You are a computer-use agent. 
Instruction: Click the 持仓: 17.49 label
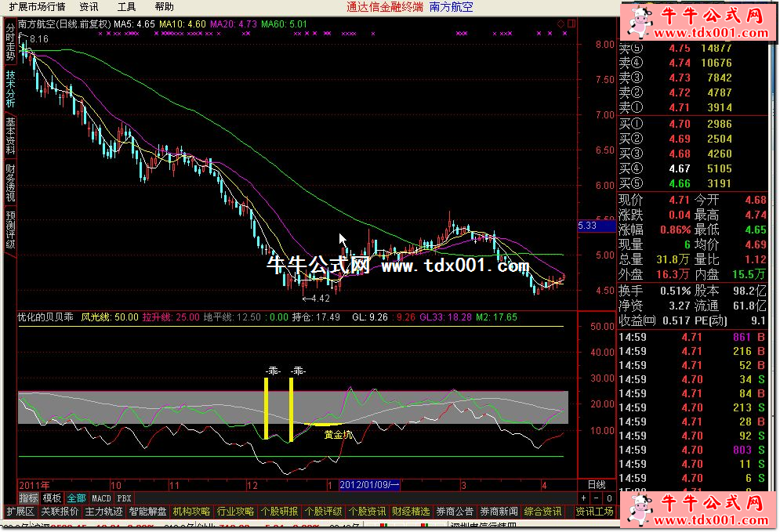(x=316, y=317)
